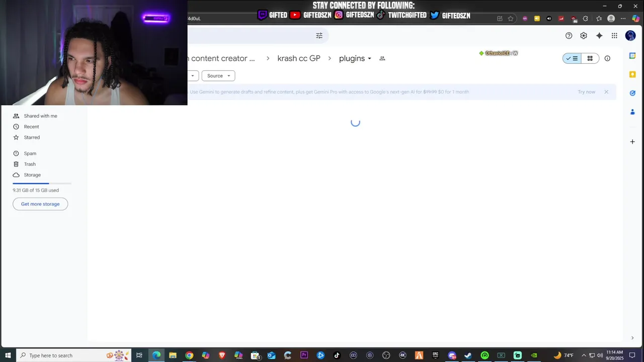
Task: Show hidden system tray icons
Action: 584,355
